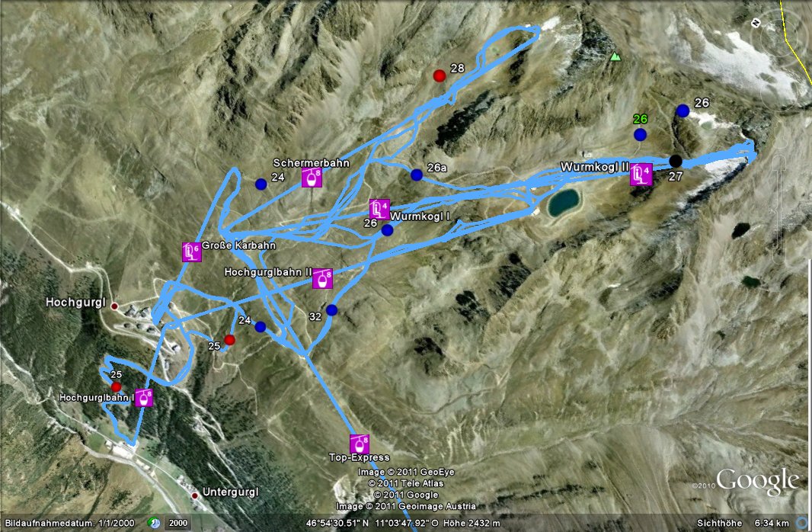Select the blue piste 32 marker
This screenshot has height=532, width=812.
point(331,310)
